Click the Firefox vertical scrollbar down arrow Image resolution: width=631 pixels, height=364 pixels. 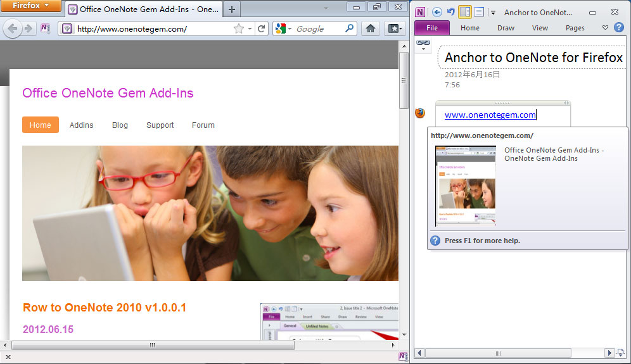pos(404,335)
